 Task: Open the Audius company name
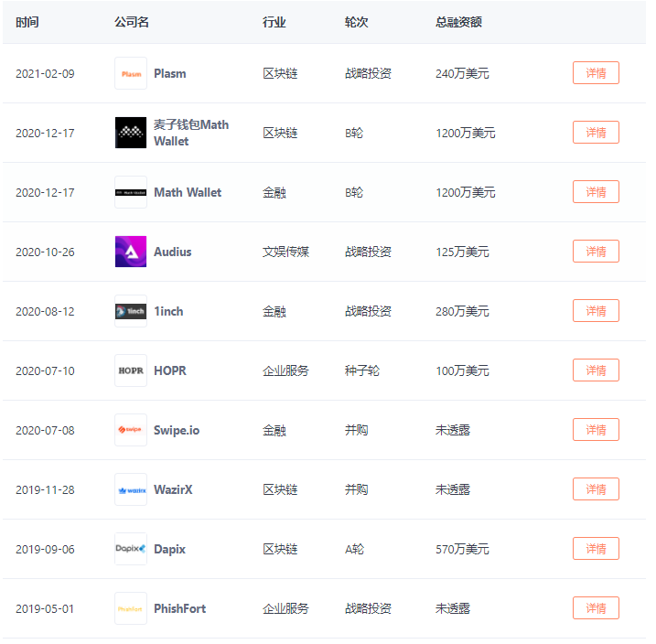pos(172,252)
